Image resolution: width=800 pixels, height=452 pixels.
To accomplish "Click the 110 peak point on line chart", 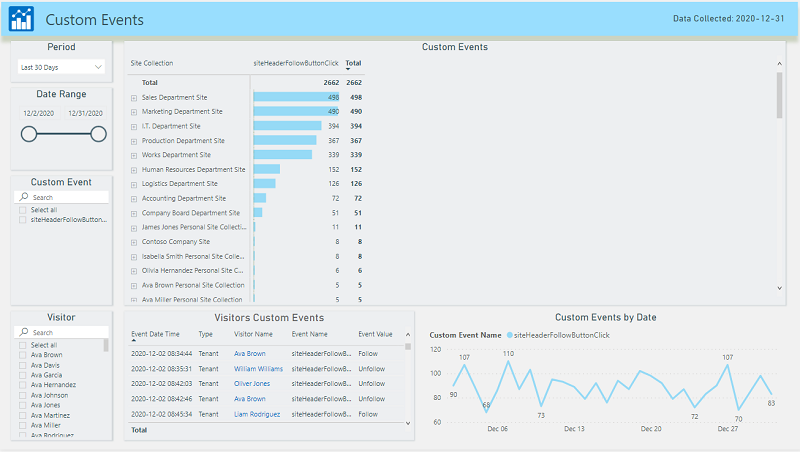I will click(508, 361).
